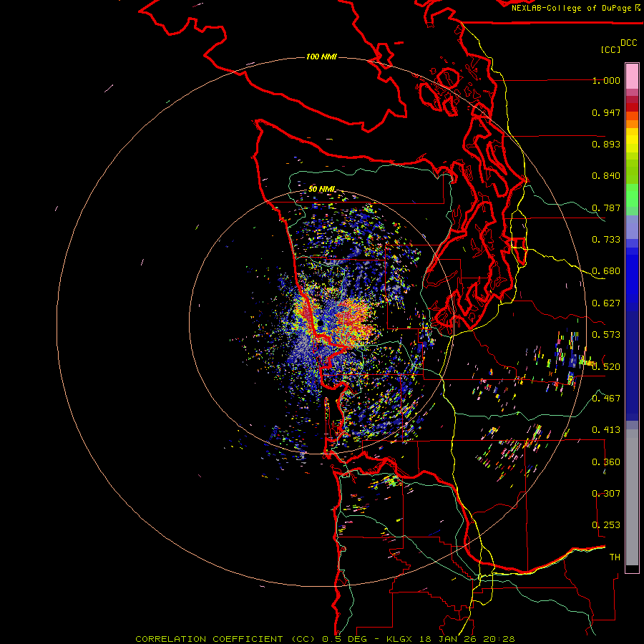Click the Correlation Coefficient KLGX caption at the bottom
The image size is (644, 644).
325,639
